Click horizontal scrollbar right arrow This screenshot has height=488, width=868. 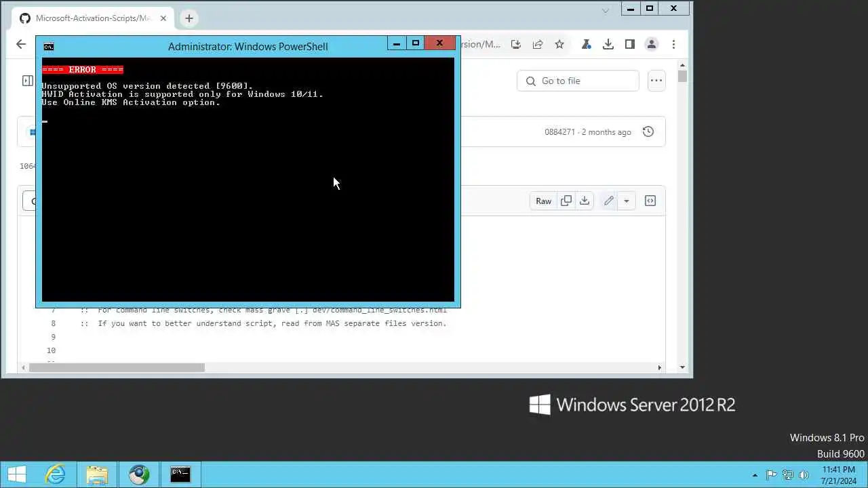pyautogui.click(x=659, y=367)
